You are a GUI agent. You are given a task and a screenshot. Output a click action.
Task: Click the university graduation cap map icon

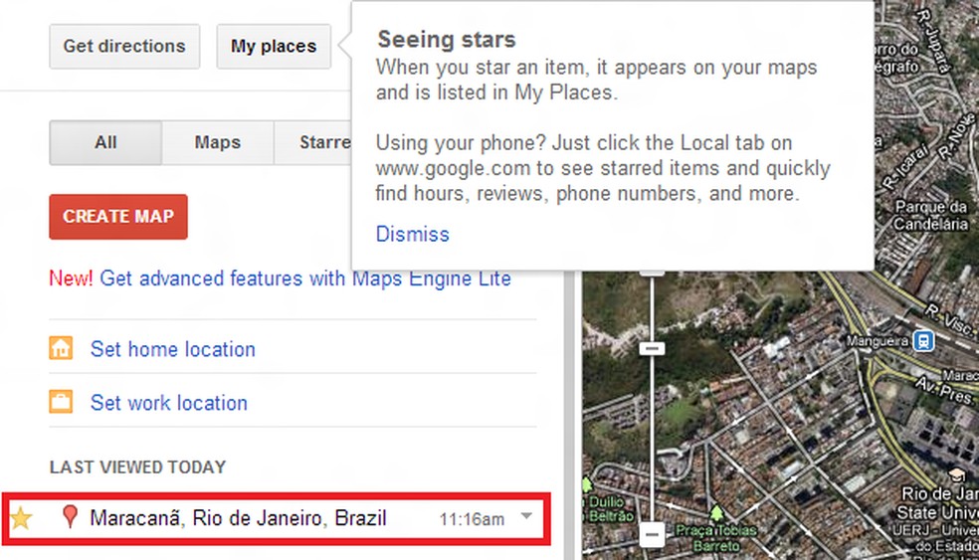click(x=956, y=474)
